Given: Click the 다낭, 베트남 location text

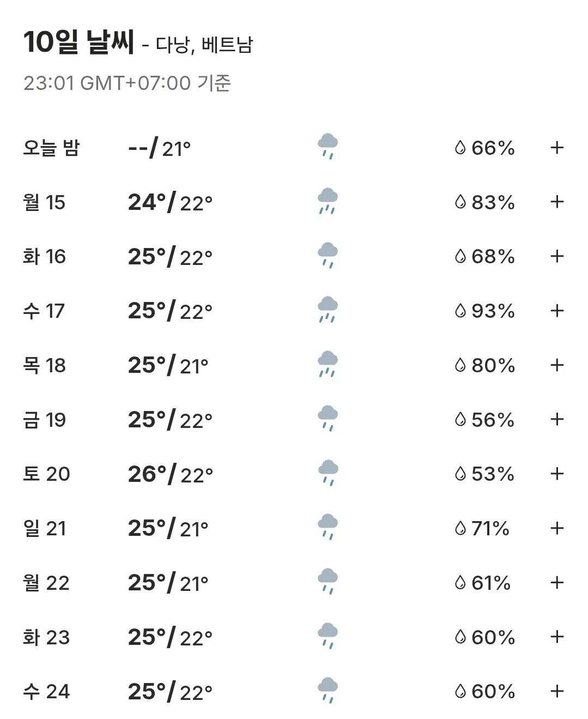Looking at the screenshot, I should 204,45.
